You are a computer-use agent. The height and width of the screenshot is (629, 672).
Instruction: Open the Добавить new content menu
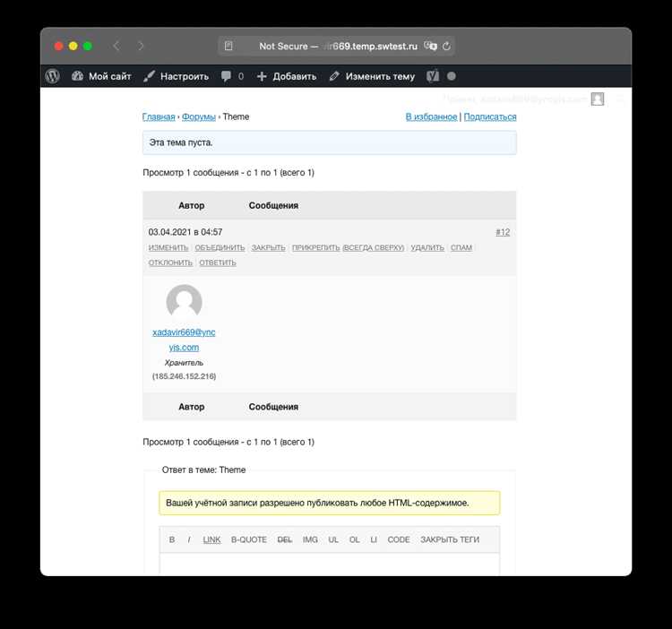(287, 76)
